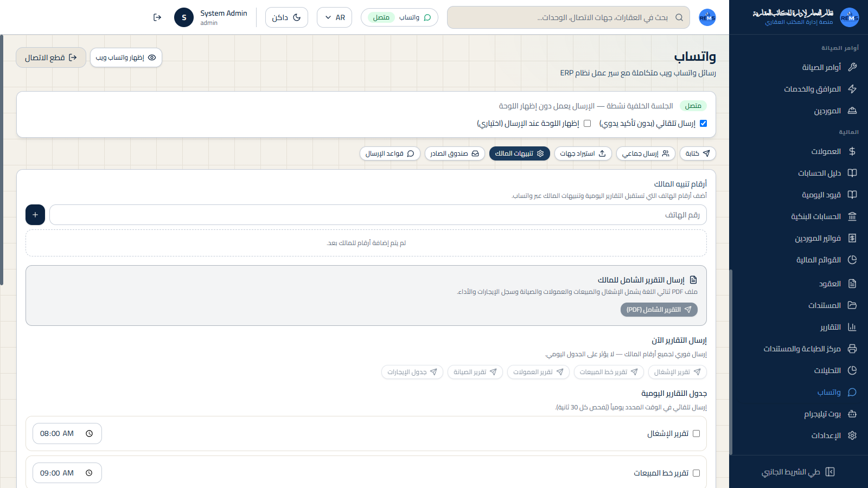This screenshot has height=488, width=868.
Task: Select the تنبيهات المالك tab
Action: (x=520, y=153)
